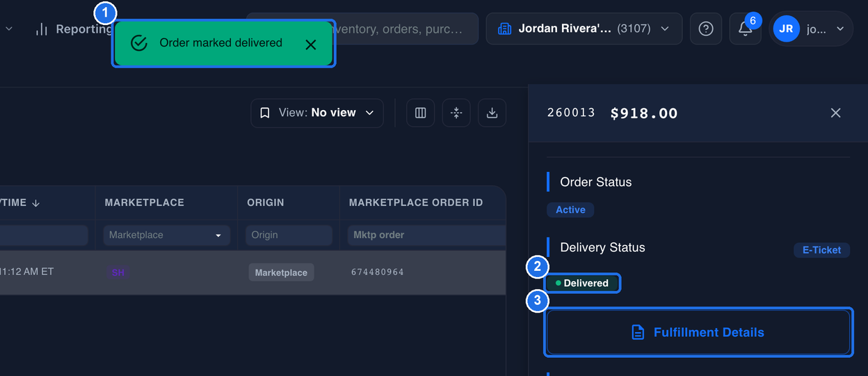The height and width of the screenshot is (376, 868).
Task: Focus the Origin filter field
Action: [289, 235]
